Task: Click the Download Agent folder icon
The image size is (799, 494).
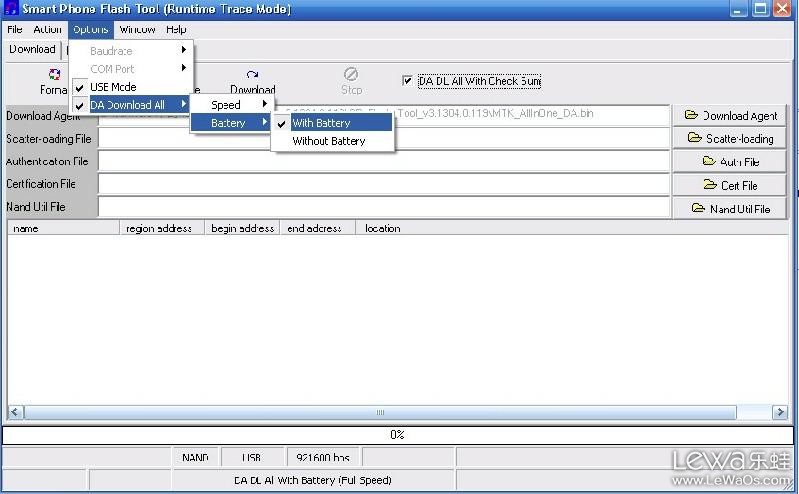Action: pos(691,115)
